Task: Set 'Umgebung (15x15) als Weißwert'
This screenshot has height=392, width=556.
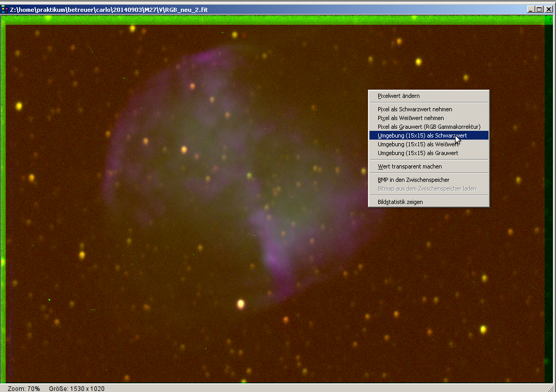Action: (x=418, y=144)
